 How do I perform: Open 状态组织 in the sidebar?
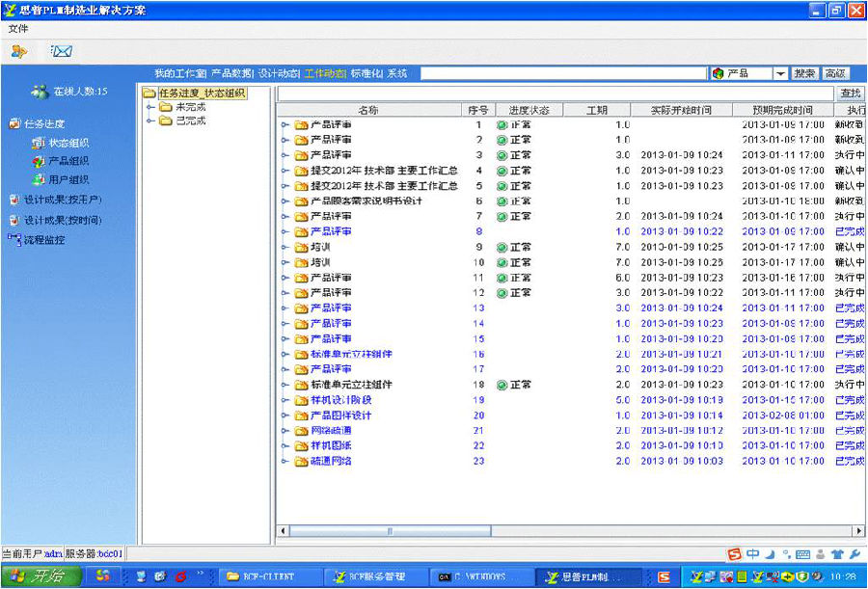coord(68,143)
